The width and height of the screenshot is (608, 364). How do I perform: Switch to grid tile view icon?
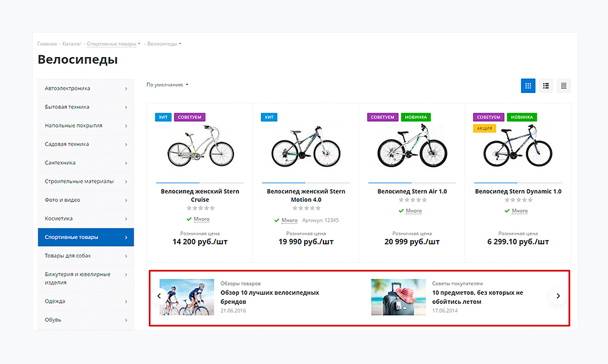tap(528, 86)
